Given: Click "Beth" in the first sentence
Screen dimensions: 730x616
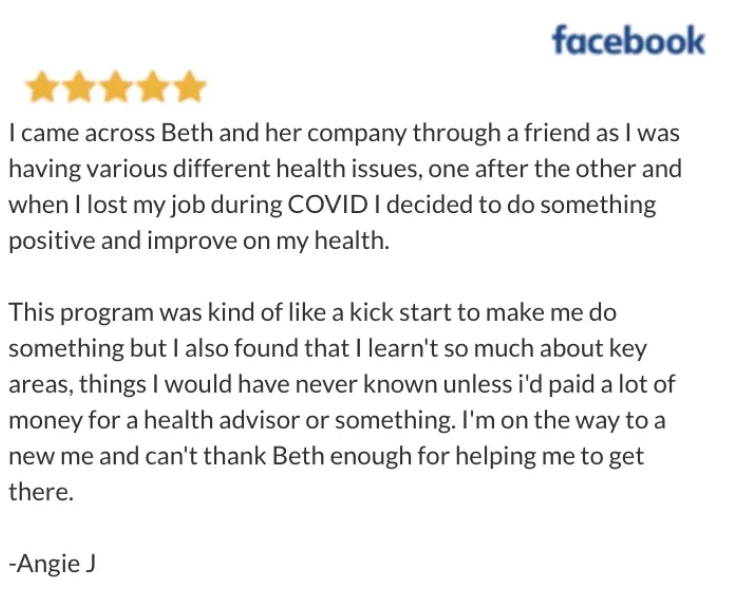Looking at the screenshot, I should [186, 133].
